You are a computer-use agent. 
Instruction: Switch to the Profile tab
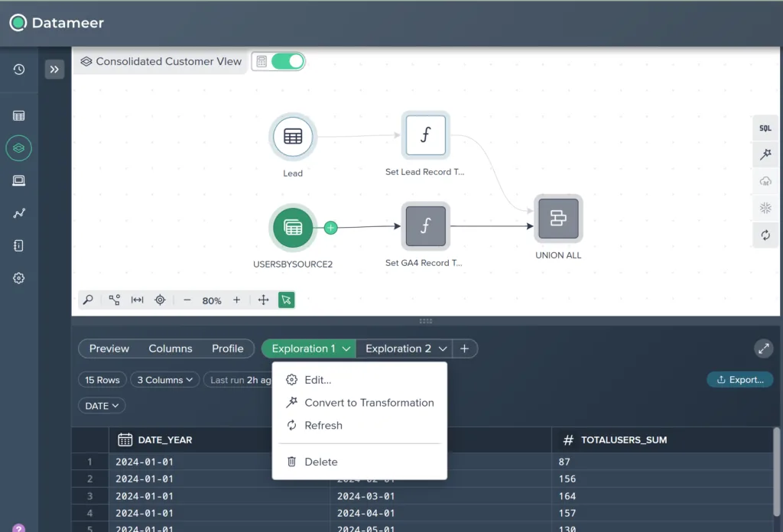(228, 349)
